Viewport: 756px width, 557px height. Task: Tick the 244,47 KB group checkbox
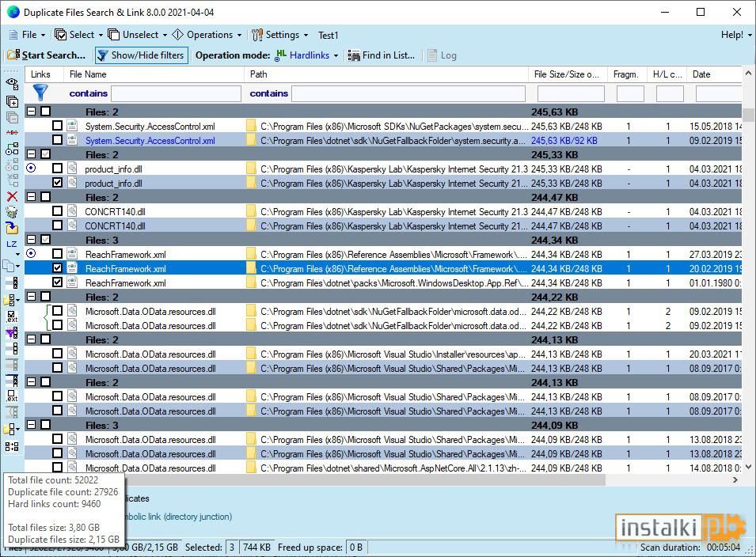(45, 196)
